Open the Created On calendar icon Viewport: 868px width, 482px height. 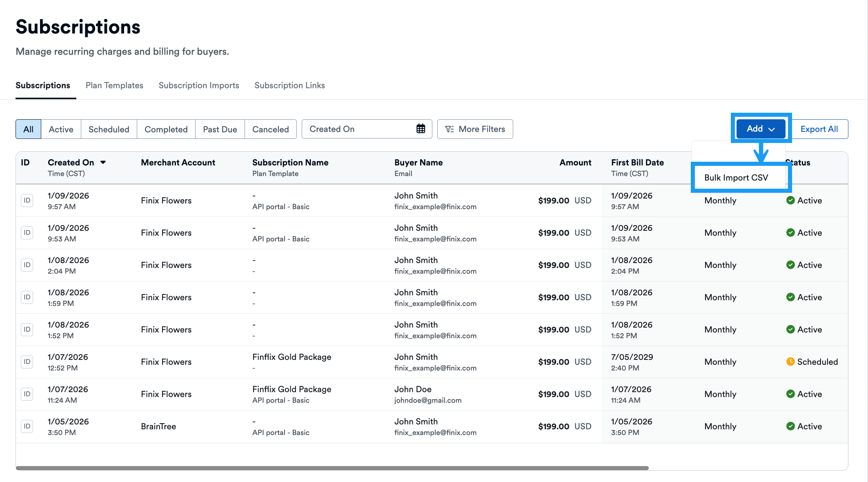click(x=421, y=129)
